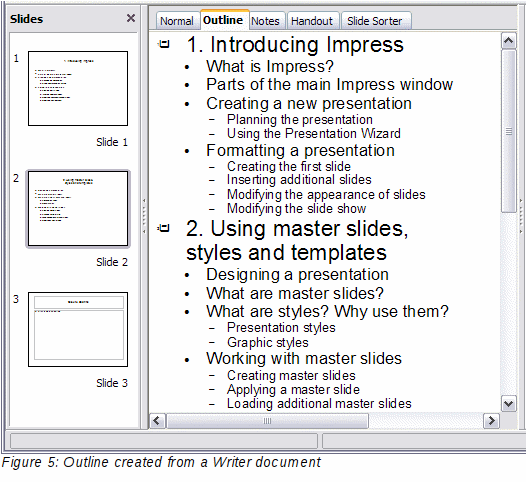The width and height of the screenshot is (526, 482).
Task: Select the Slide 1 thumbnail
Action: pos(78,89)
